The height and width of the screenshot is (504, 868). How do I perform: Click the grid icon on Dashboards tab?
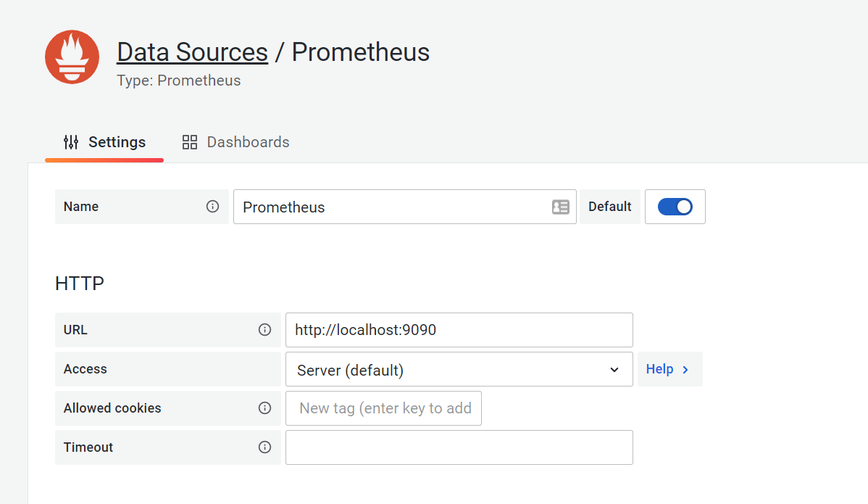click(190, 142)
